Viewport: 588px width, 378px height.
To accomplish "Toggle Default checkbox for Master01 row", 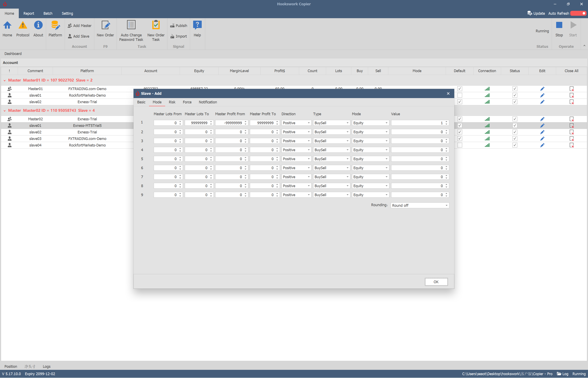I will click(460, 89).
